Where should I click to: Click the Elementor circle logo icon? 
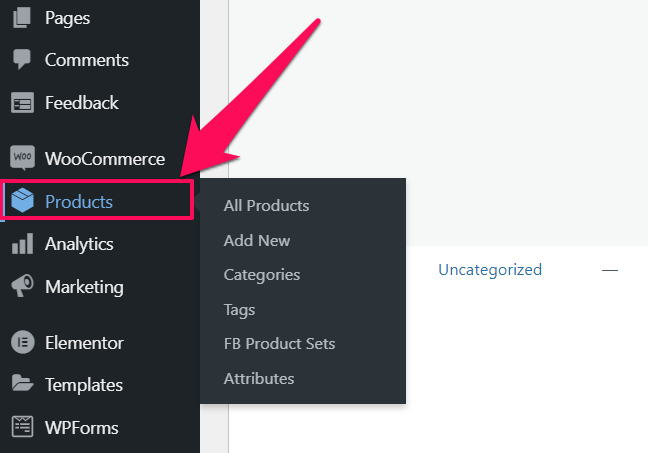(x=22, y=342)
